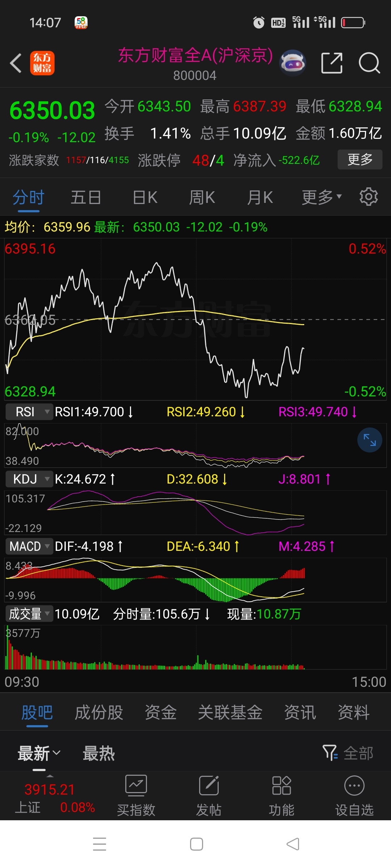Open chart settings gear icon

tap(369, 197)
